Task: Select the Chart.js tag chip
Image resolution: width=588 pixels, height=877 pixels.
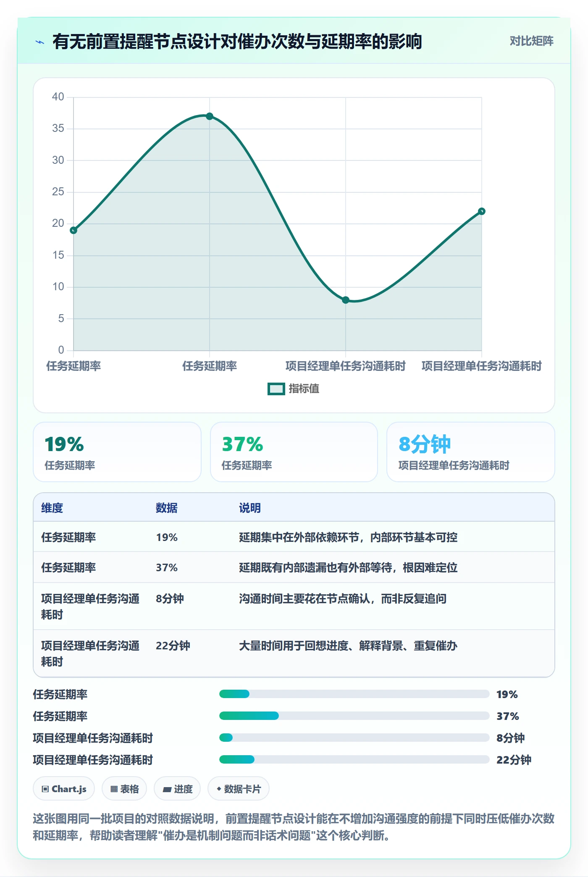Action: point(64,789)
